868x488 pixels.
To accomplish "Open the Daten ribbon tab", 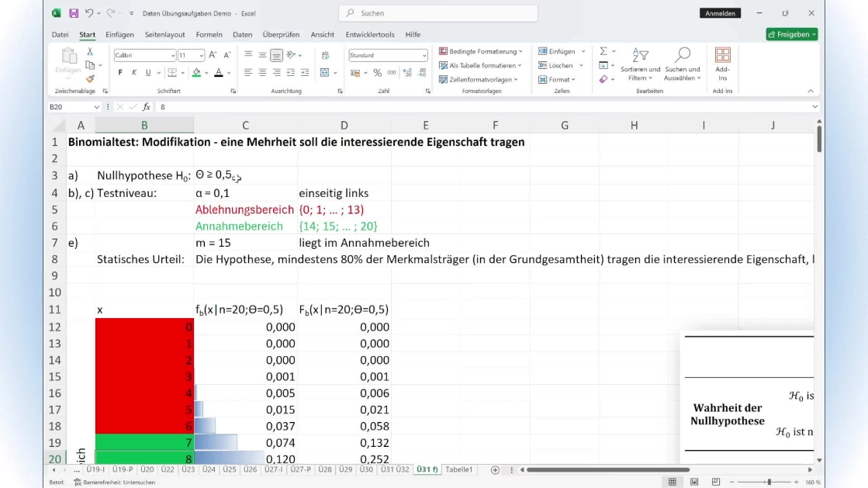I will 243,34.
